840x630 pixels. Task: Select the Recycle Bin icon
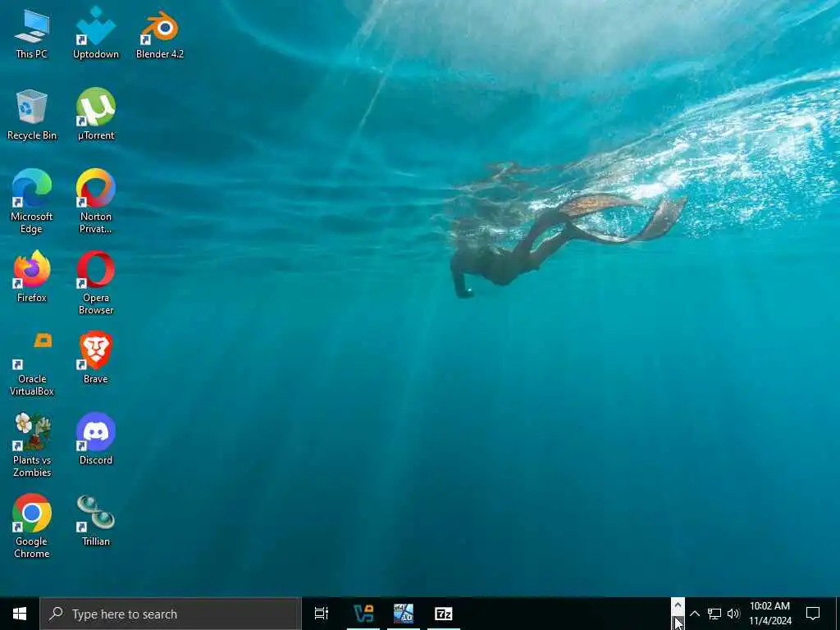[32, 115]
